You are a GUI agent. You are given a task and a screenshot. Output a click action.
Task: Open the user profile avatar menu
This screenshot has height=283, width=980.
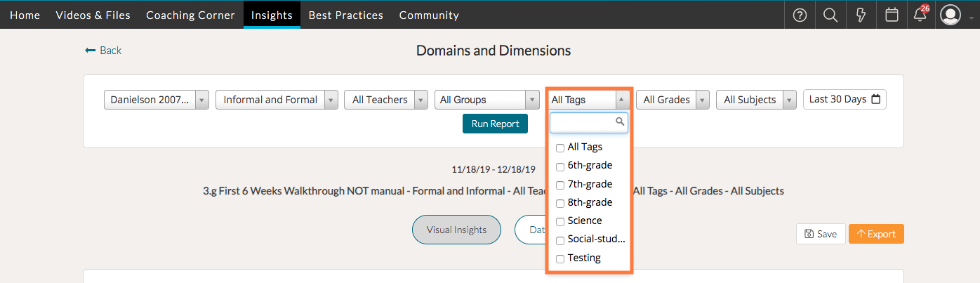coord(951,15)
